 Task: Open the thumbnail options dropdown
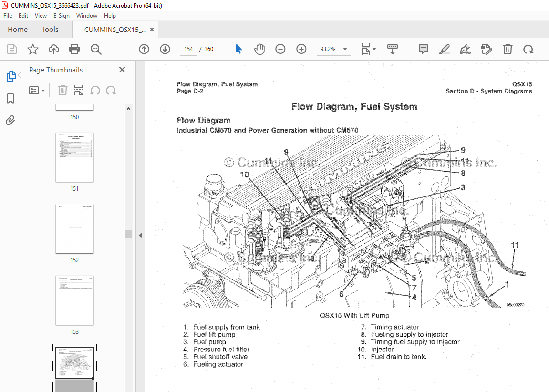point(37,90)
